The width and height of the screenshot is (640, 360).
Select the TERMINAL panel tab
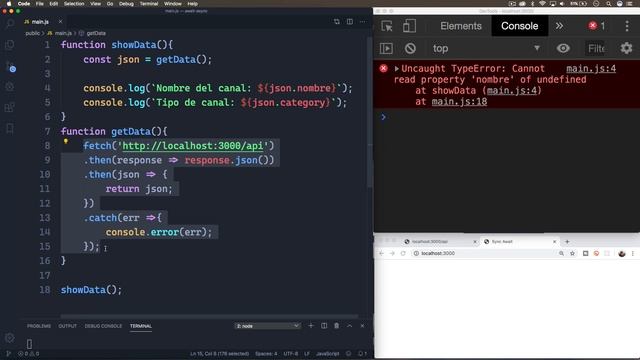[x=141, y=326]
